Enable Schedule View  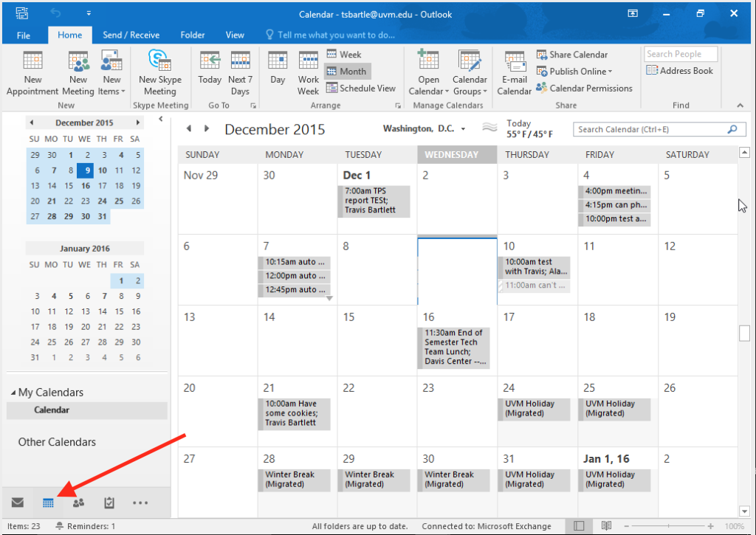[361, 87]
